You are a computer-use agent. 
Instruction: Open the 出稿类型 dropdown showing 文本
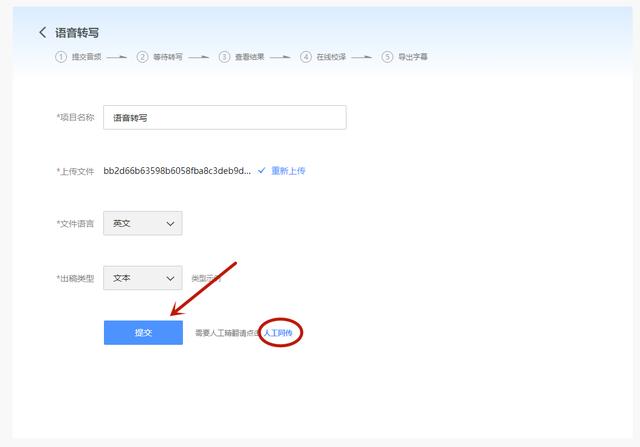pyautogui.click(x=143, y=278)
